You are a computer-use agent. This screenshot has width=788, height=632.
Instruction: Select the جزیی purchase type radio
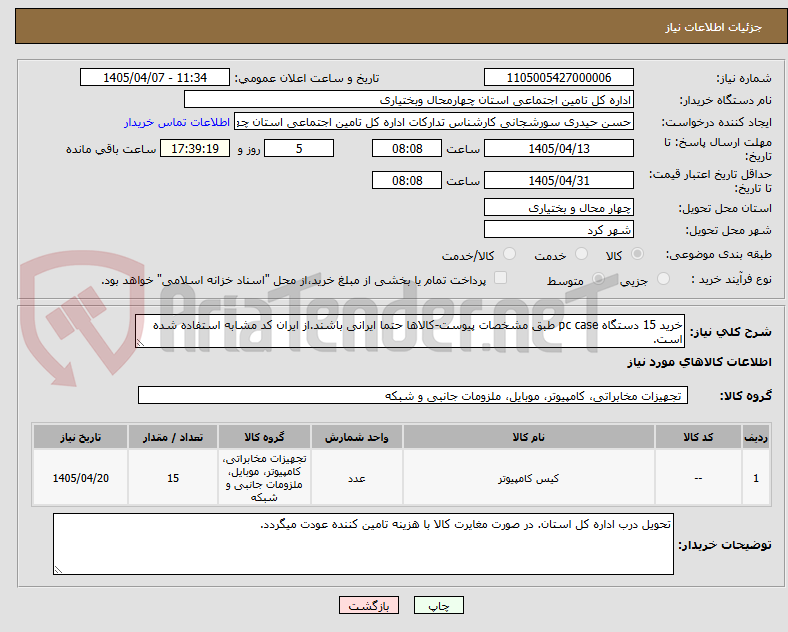pyautogui.click(x=663, y=279)
